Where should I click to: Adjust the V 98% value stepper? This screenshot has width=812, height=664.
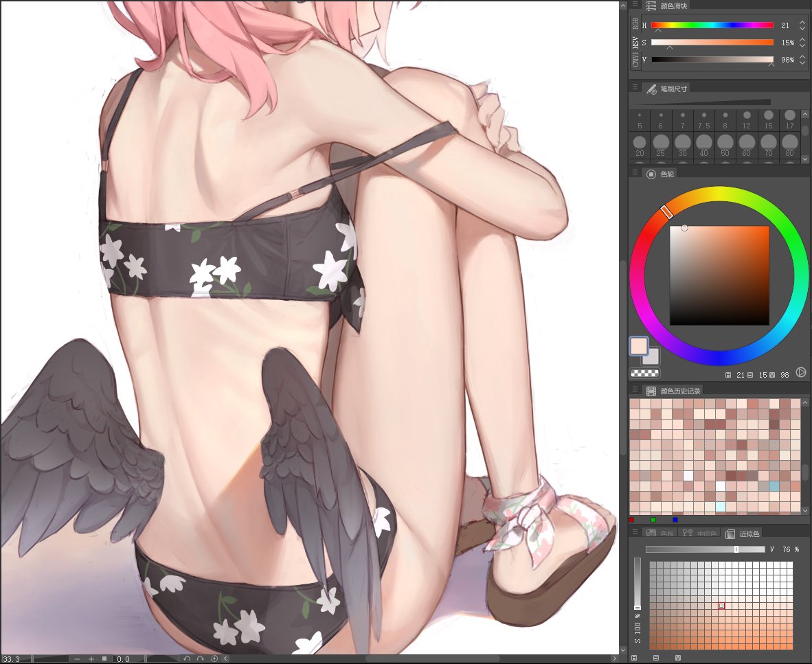pyautogui.click(x=802, y=60)
